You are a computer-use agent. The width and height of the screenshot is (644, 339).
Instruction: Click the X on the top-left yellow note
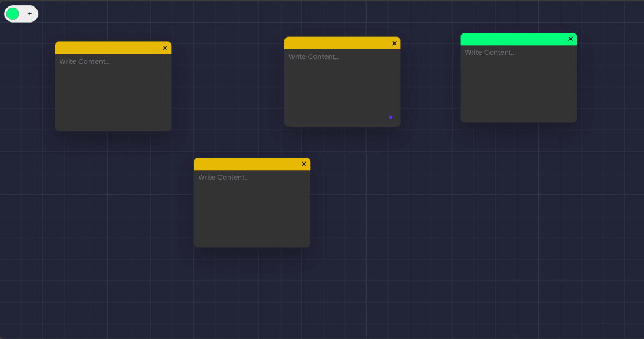(x=165, y=48)
